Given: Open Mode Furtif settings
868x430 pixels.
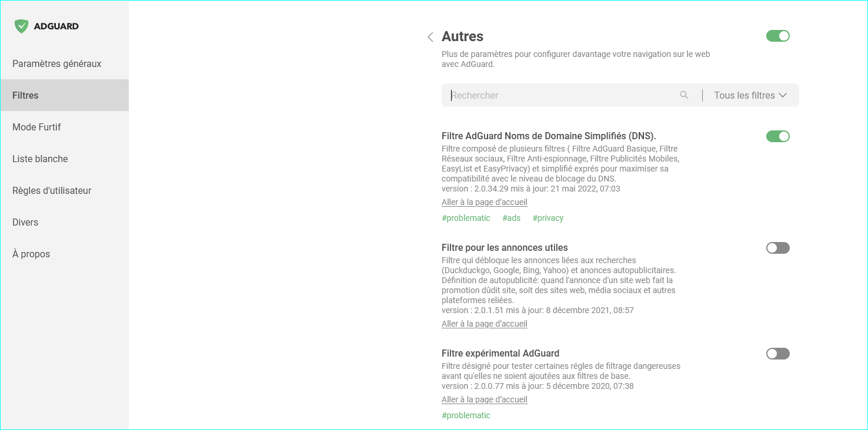Looking at the screenshot, I should click(x=36, y=127).
